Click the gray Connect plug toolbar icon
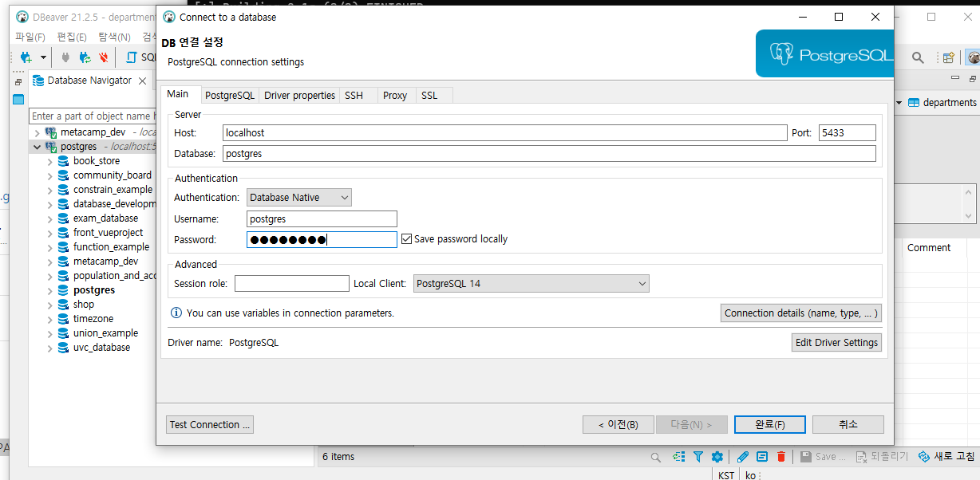This screenshot has height=480, width=980. tap(66, 57)
